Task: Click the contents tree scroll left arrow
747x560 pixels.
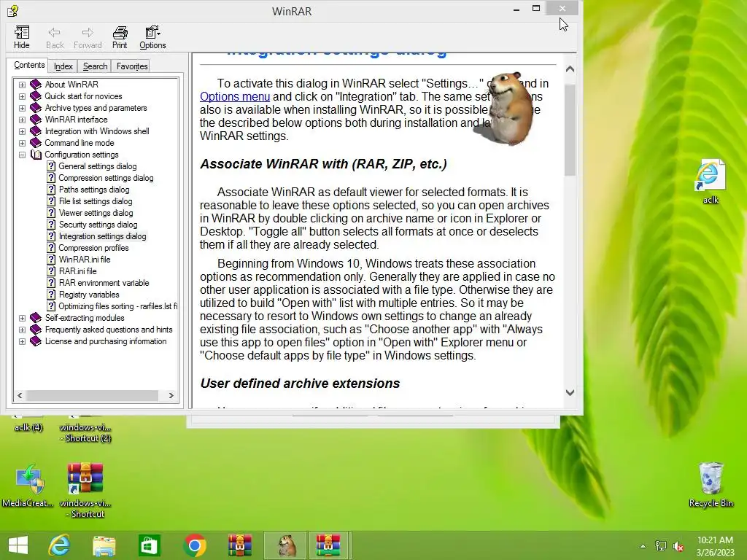Action: (x=20, y=396)
